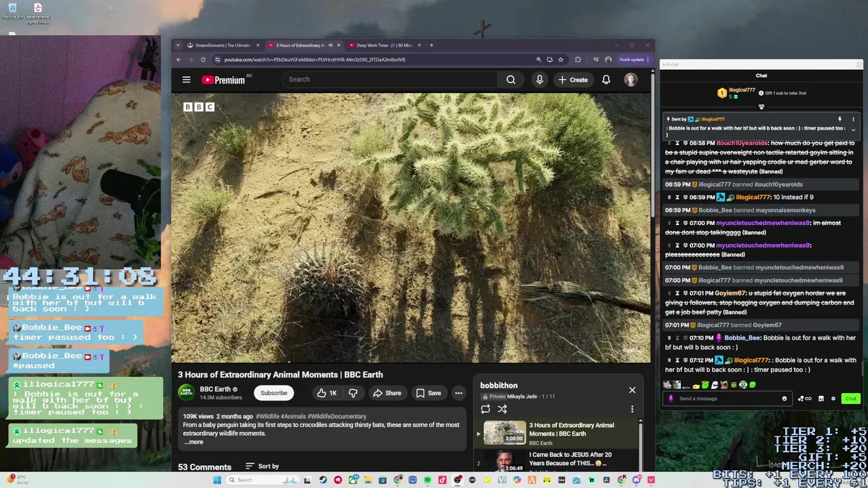Open the video's more actions ellipsis
Viewport: 868px width, 488px height.
click(458, 393)
